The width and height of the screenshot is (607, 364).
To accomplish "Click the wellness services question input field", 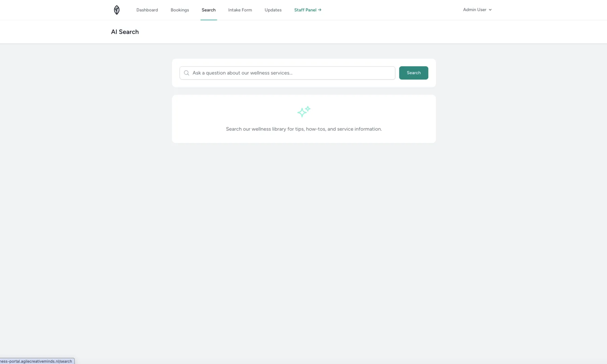I will click(x=287, y=73).
